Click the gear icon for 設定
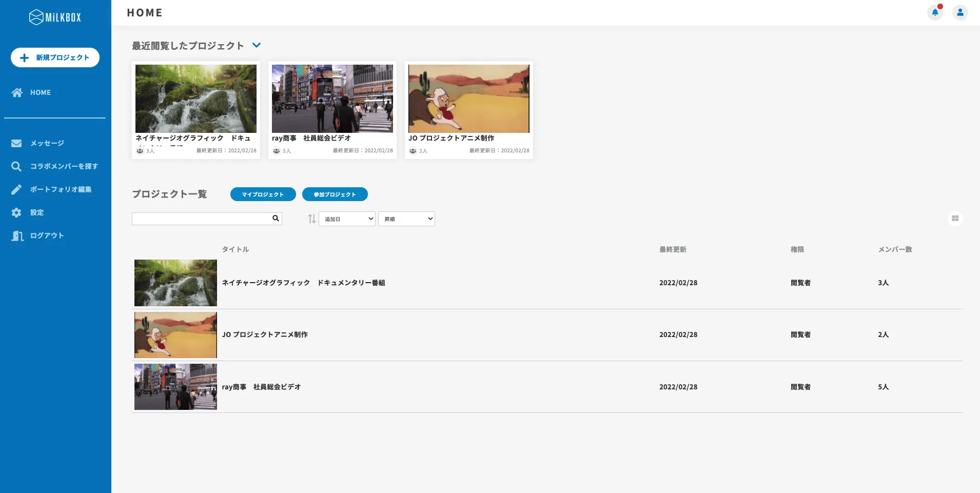Viewport: 980px width, 493px height. click(x=16, y=212)
